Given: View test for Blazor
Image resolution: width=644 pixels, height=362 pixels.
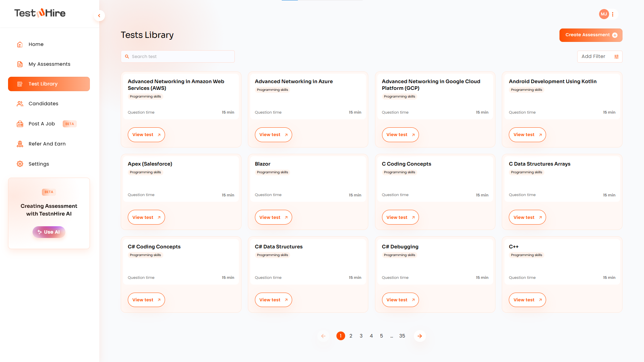Looking at the screenshot, I should pos(273,217).
